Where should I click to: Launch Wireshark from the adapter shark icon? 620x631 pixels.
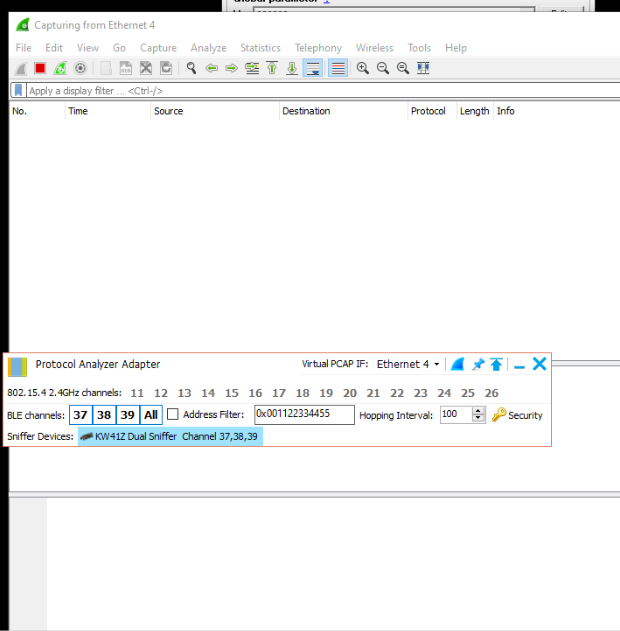point(457,364)
